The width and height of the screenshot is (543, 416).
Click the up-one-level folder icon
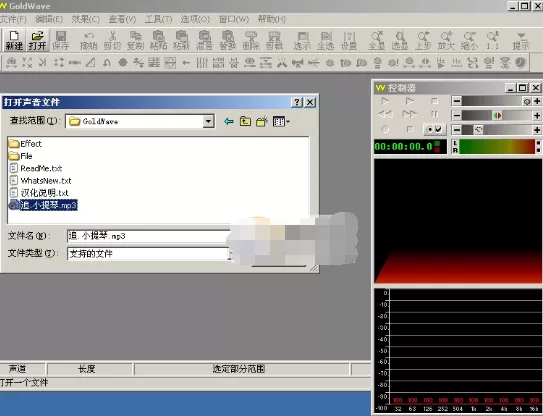[x=245, y=122]
